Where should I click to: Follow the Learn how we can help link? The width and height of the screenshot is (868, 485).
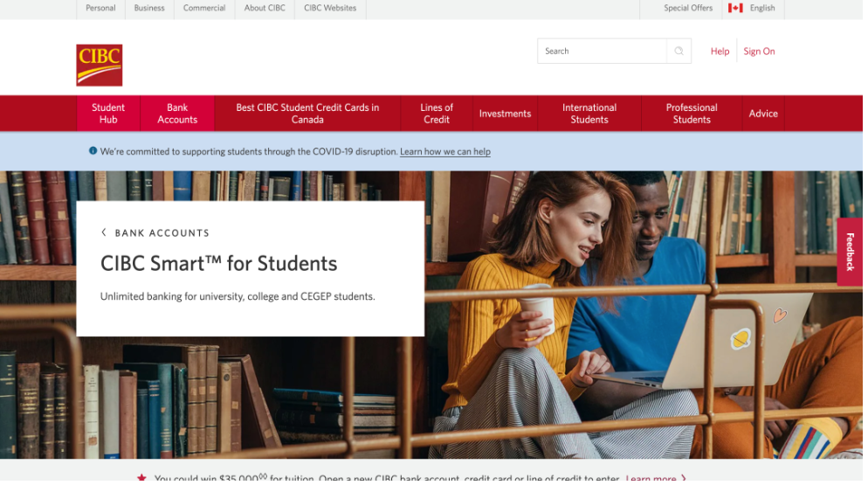(x=447, y=153)
